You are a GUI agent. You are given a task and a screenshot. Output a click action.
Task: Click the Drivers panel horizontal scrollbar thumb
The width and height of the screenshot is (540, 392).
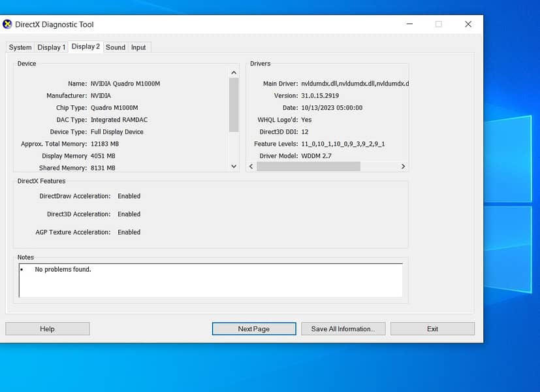coord(308,167)
